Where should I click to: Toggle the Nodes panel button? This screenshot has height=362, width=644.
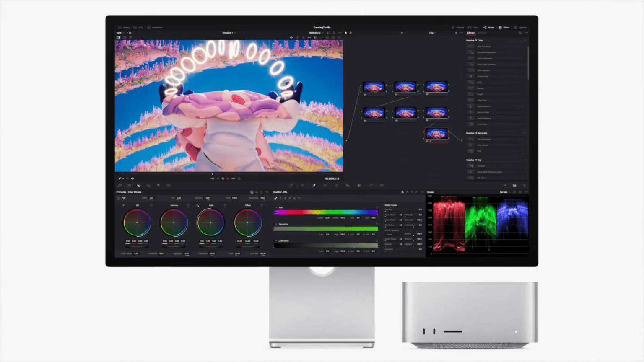(x=489, y=28)
